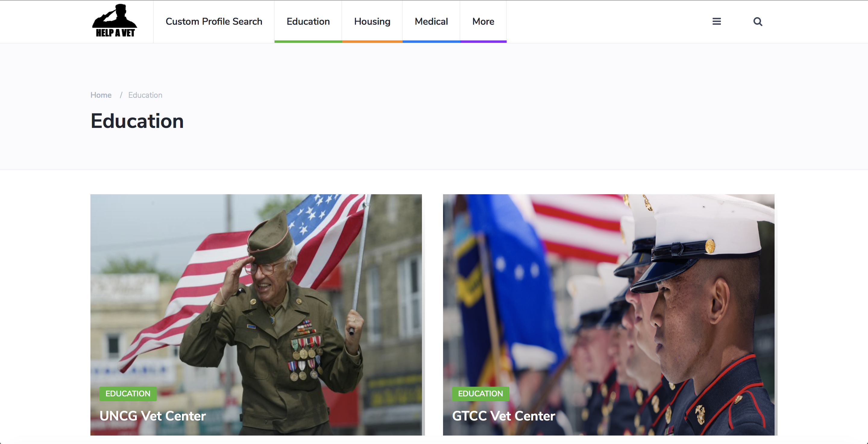This screenshot has width=868, height=444.
Task: Switch to the Medical navigation tab
Action: pyautogui.click(x=431, y=22)
